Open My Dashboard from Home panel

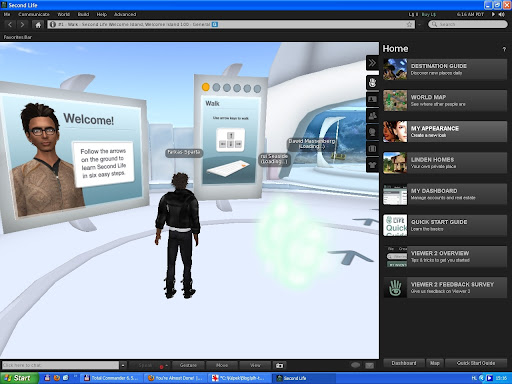tap(445, 194)
